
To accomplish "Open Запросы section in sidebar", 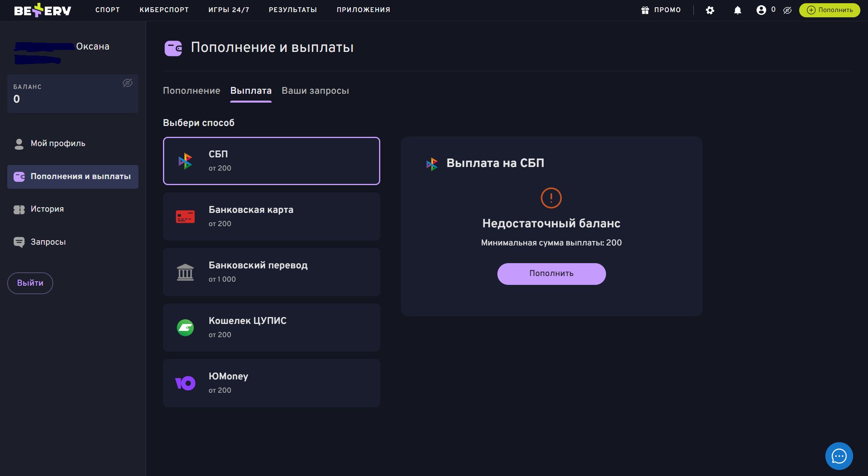I will point(48,242).
